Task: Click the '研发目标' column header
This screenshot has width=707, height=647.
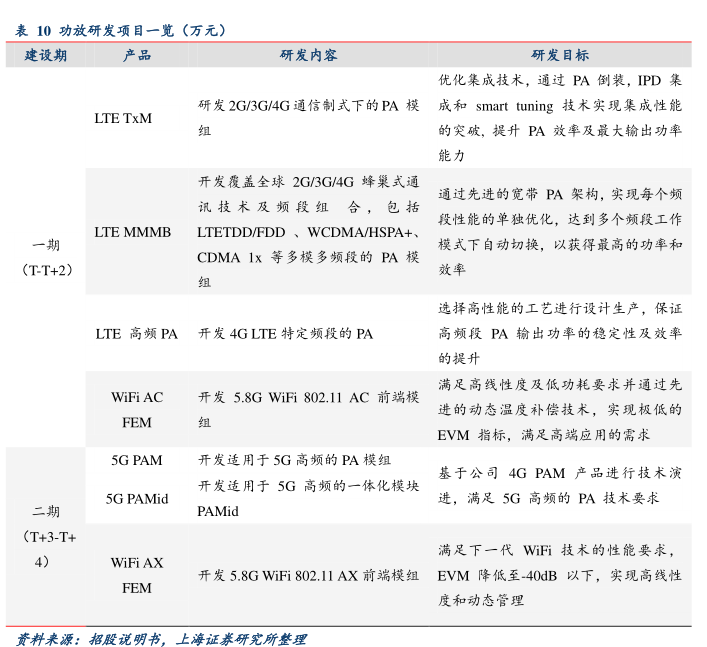Action: [559, 56]
